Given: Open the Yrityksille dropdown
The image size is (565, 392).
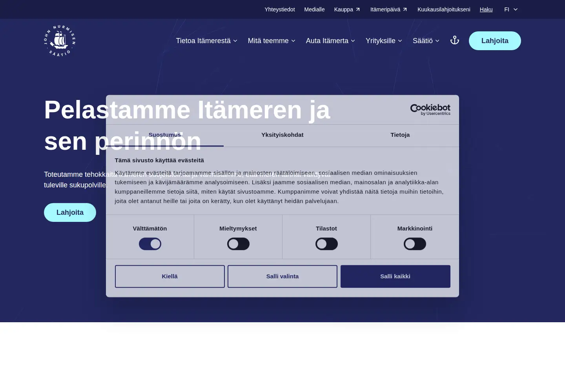Looking at the screenshot, I should pos(384,41).
